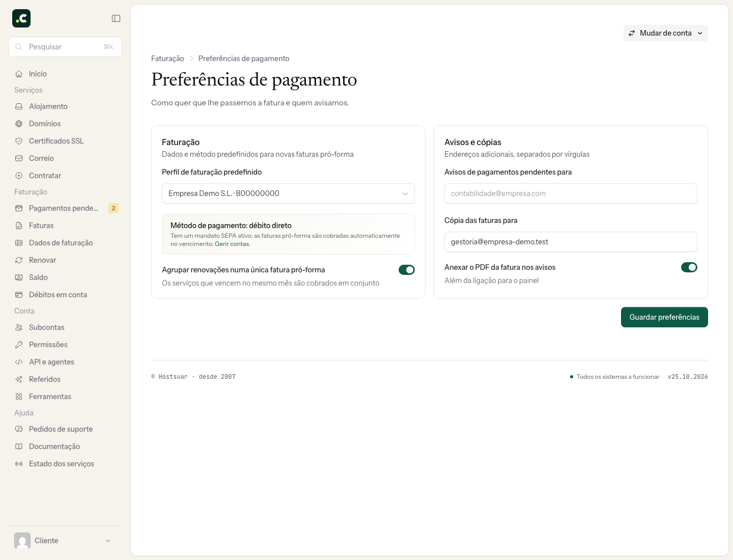
Task: Click the Faturas document icon
Action: (x=19, y=226)
